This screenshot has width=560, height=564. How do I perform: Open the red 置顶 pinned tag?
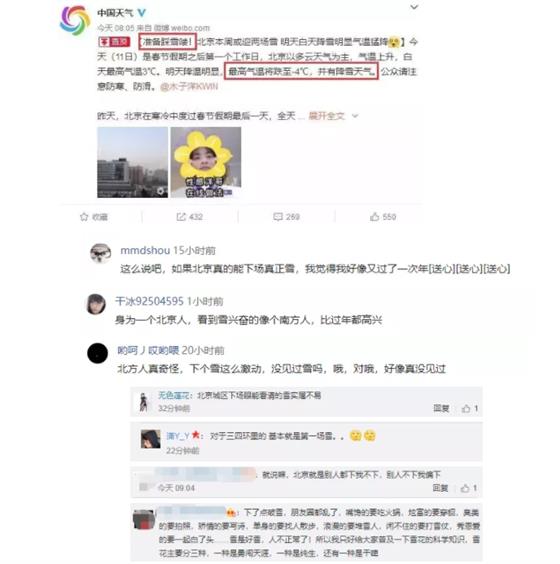[x=114, y=42]
